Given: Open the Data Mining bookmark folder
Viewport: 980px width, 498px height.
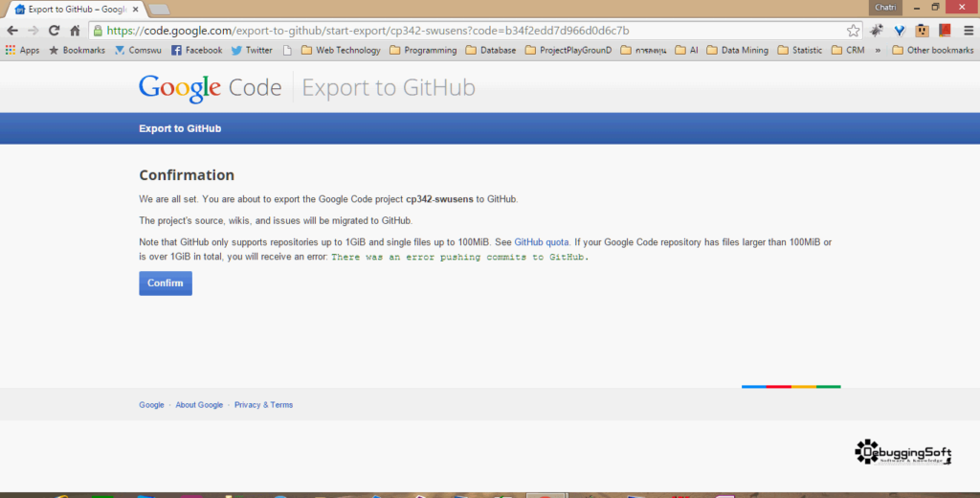Looking at the screenshot, I should pos(738,50).
